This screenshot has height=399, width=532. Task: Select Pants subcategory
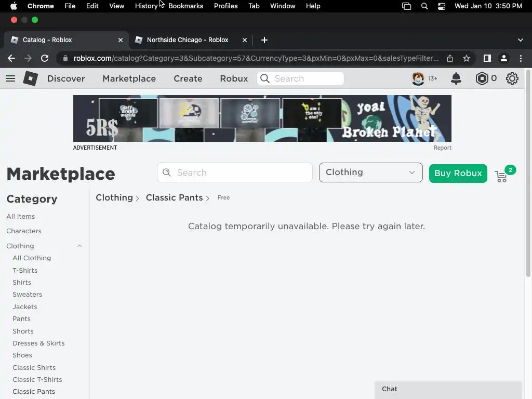point(21,319)
